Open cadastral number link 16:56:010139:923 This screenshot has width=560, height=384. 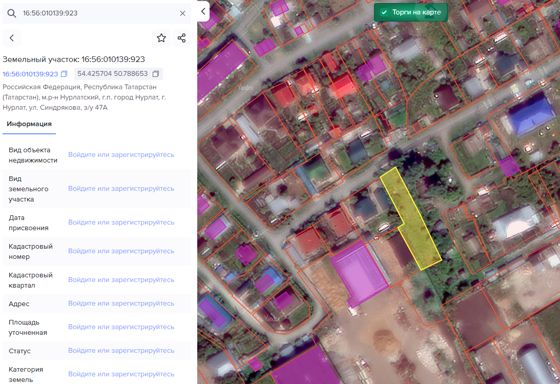tap(30, 74)
